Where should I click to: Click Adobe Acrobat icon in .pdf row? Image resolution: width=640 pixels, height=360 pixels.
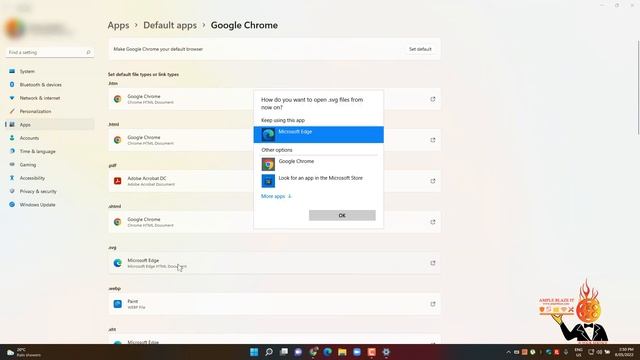tap(118, 181)
